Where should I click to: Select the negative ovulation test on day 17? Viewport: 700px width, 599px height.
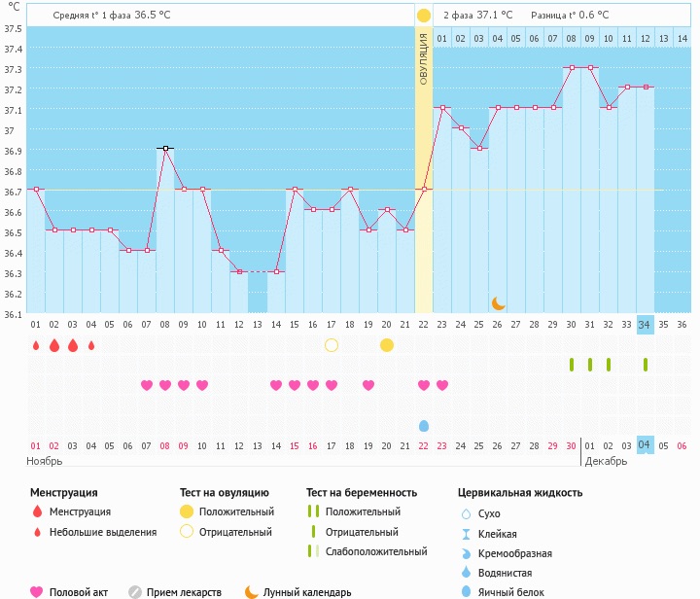click(x=332, y=345)
